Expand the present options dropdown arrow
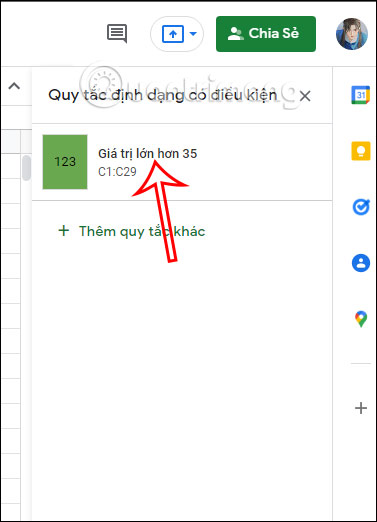Viewport: 377px width, 522px height. (193, 34)
